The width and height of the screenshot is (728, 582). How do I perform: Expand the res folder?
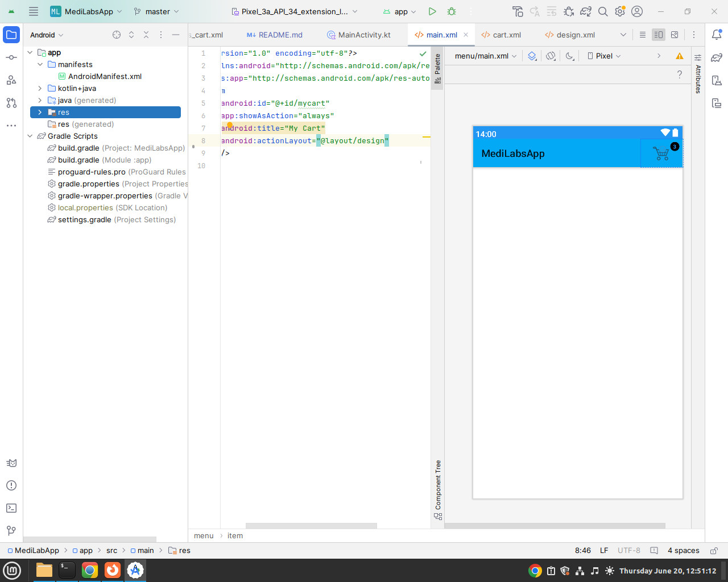[x=40, y=113]
